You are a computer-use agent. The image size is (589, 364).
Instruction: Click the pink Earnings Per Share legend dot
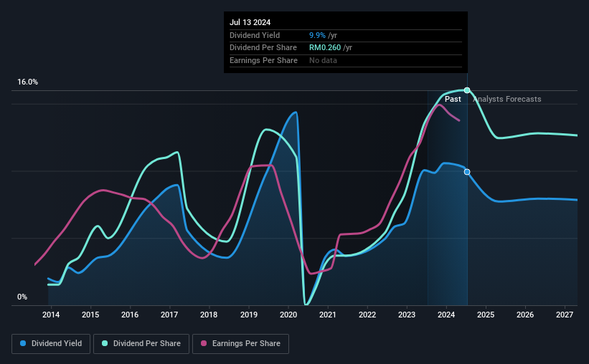pyautogui.click(x=204, y=343)
